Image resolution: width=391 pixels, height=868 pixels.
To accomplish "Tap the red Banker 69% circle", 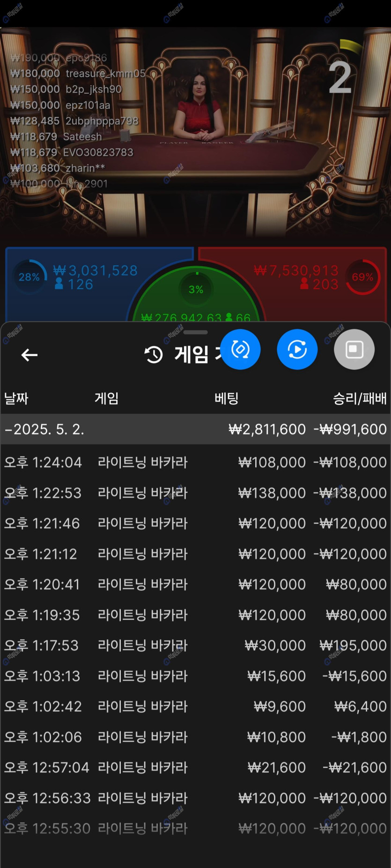I will [362, 277].
